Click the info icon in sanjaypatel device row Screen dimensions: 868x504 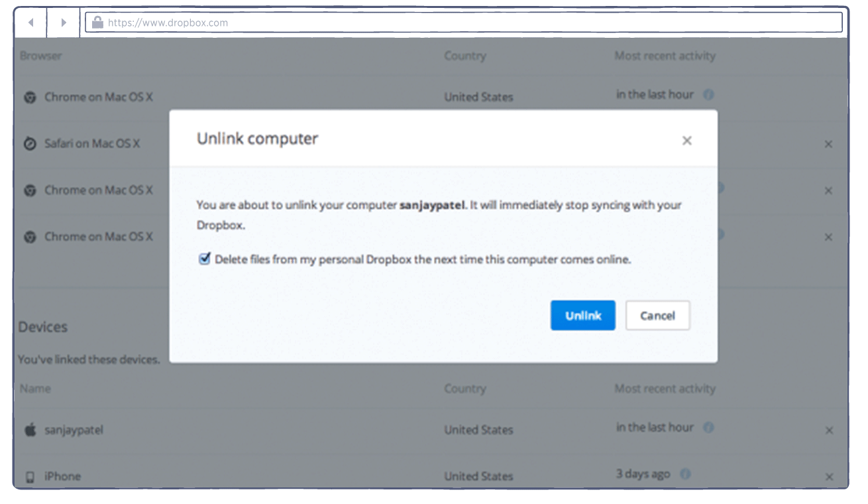(x=708, y=428)
